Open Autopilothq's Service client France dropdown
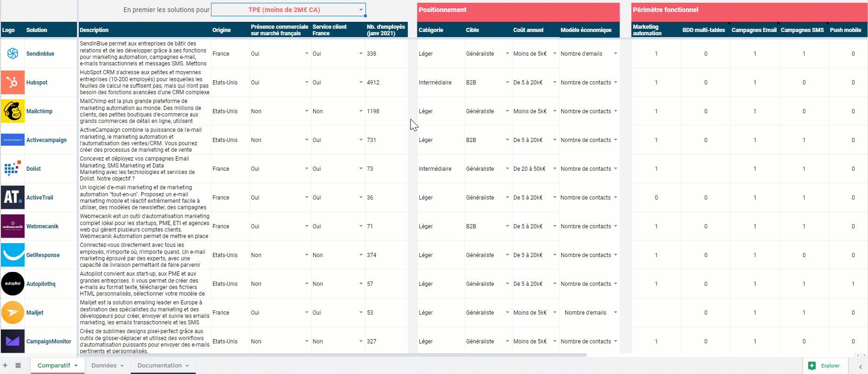The height and width of the screenshot is (374, 868). click(361, 284)
